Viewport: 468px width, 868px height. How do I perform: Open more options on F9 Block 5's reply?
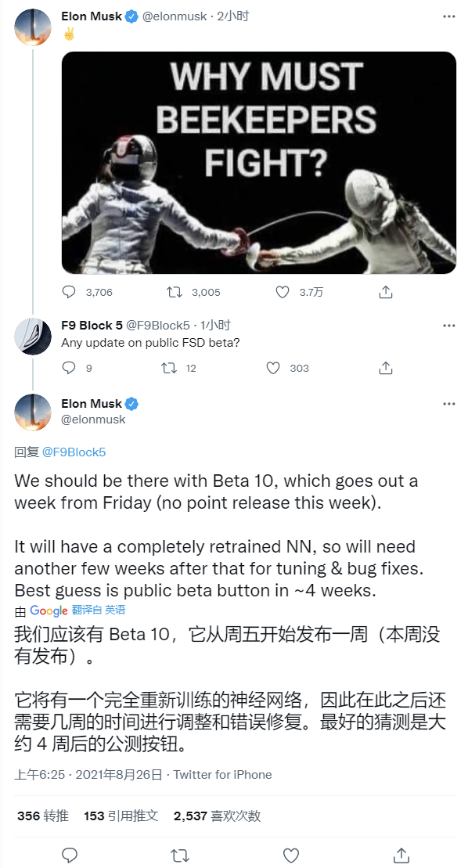click(448, 324)
